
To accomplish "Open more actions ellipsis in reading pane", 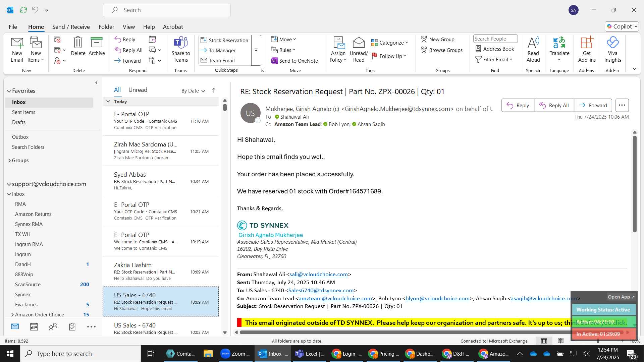I will coord(622,105).
